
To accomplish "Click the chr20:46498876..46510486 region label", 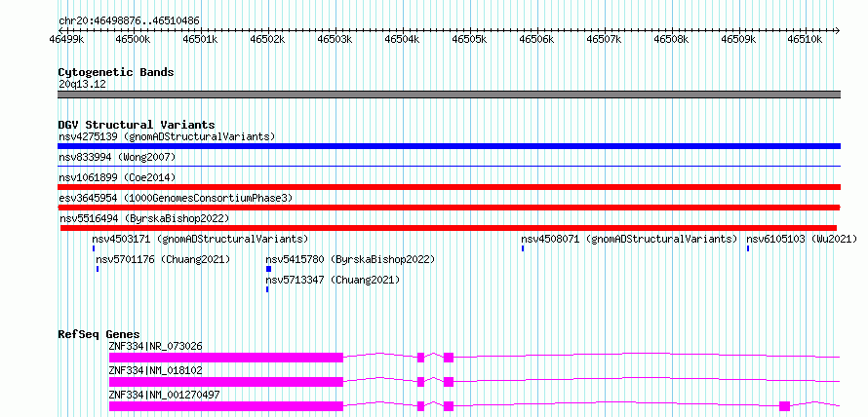I will (129, 20).
